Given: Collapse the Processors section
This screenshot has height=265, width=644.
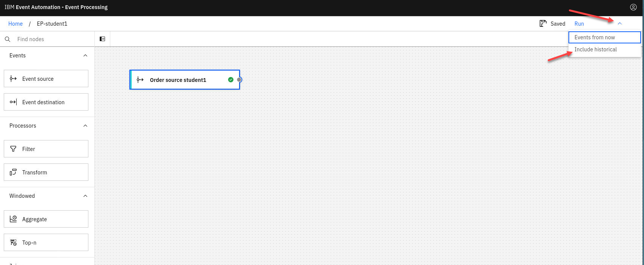Looking at the screenshot, I should click(x=85, y=126).
